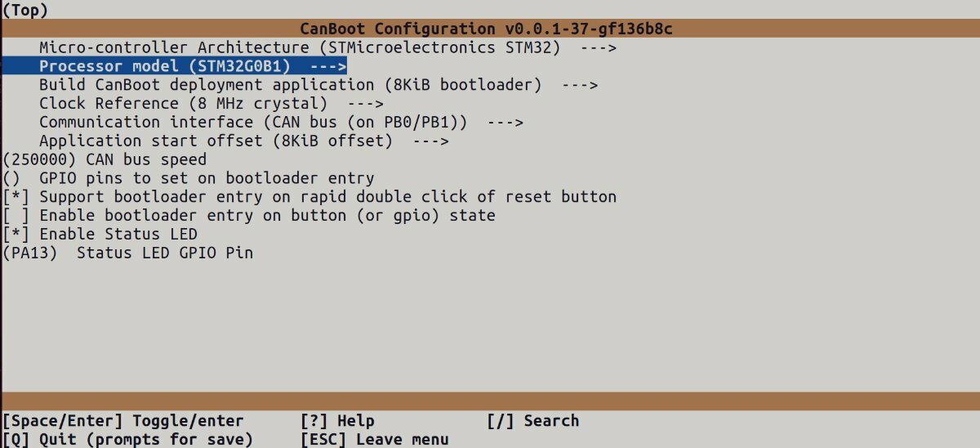
Task: Open the Micro-controller Architecture submenu
Action: point(327,47)
